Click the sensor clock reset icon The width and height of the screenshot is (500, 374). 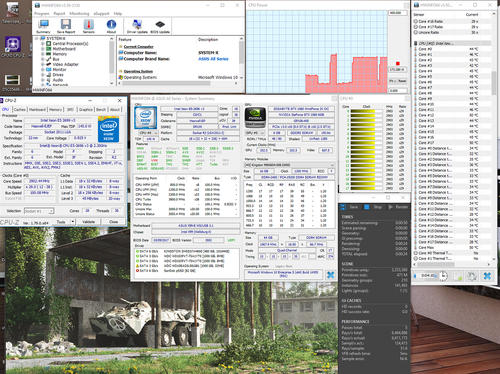point(443,276)
